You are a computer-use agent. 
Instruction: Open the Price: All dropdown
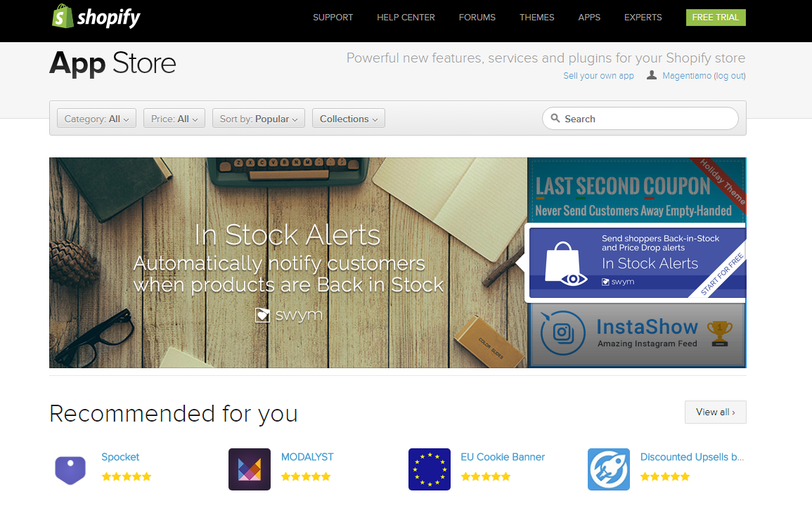tap(173, 118)
